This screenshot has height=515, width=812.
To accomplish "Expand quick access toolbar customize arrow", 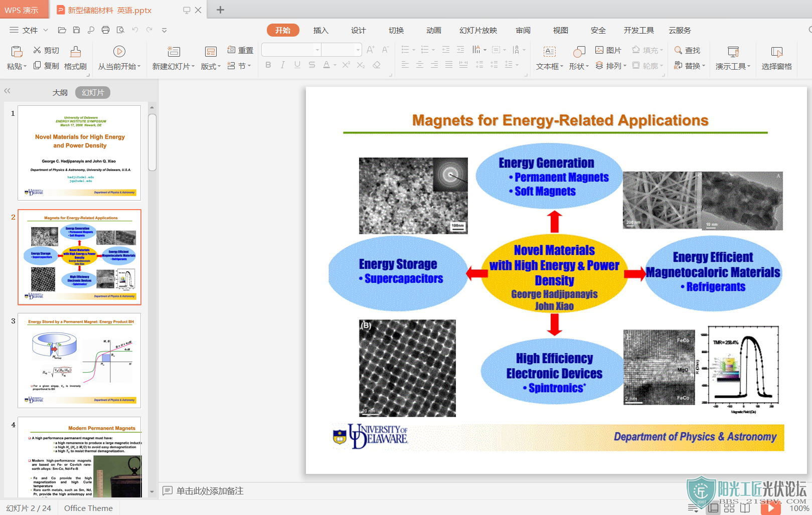I will [164, 30].
